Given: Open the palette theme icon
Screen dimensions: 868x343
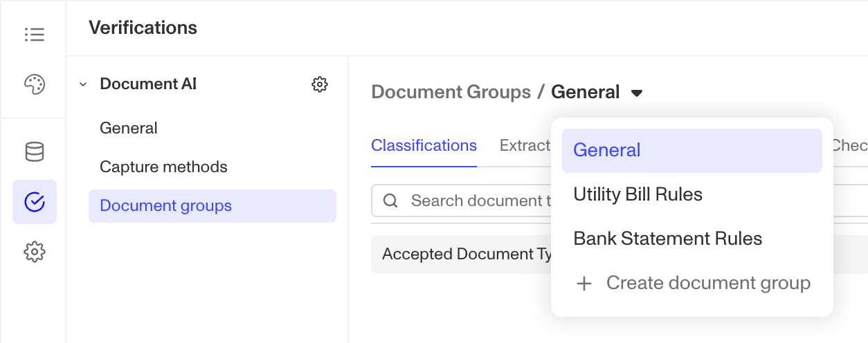Looking at the screenshot, I should (x=34, y=84).
